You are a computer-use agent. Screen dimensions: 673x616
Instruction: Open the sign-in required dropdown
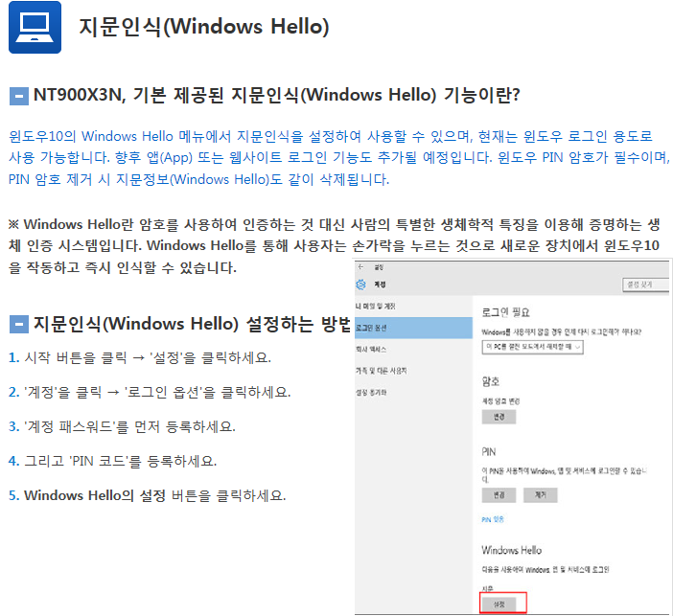point(532,347)
